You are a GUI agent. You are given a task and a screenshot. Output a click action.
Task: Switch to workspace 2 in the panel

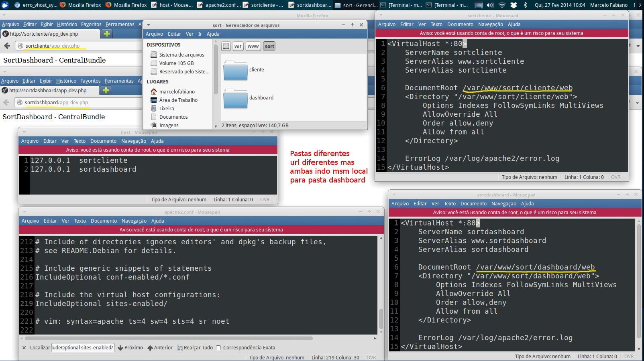640,5
